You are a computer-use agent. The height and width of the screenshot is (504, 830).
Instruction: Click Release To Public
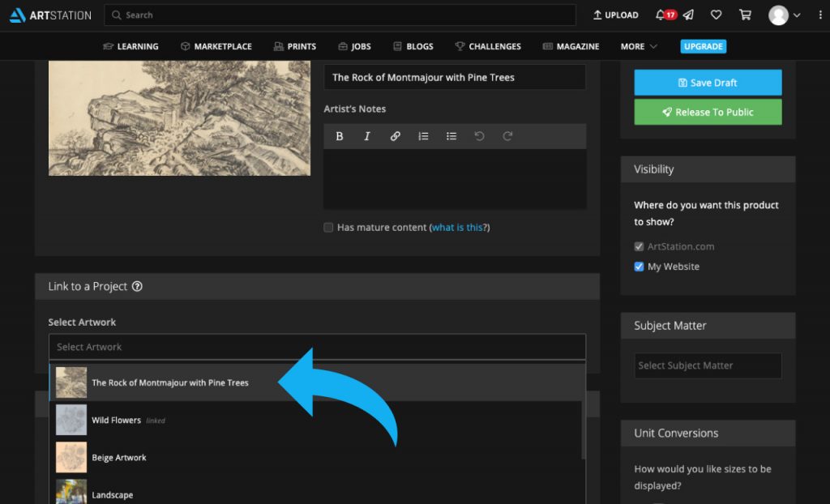[x=708, y=113]
